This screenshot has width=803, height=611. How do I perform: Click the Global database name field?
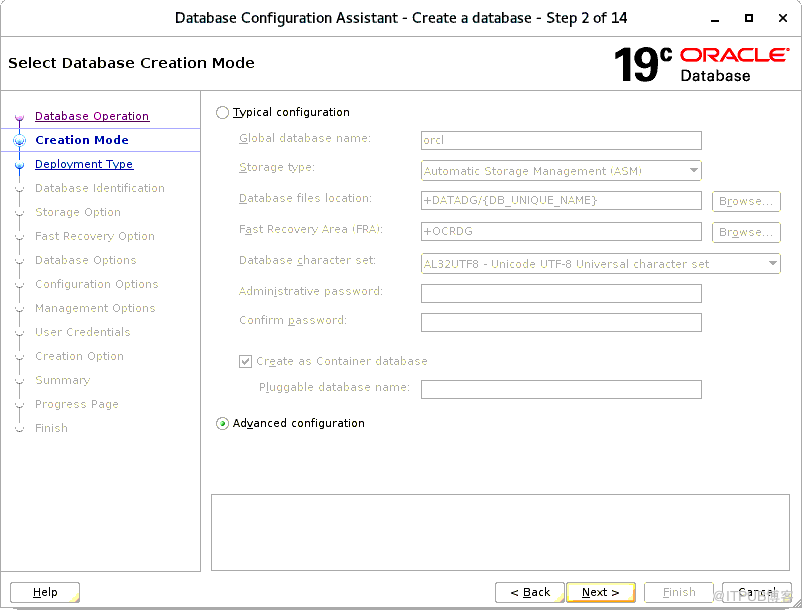pyautogui.click(x=561, y=140)
